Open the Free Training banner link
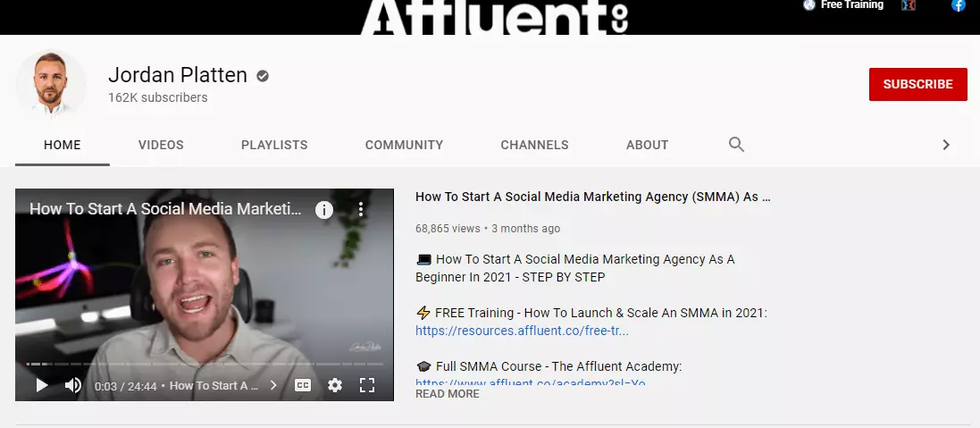Viewport: 980px width, 428px height. point(852,5)
